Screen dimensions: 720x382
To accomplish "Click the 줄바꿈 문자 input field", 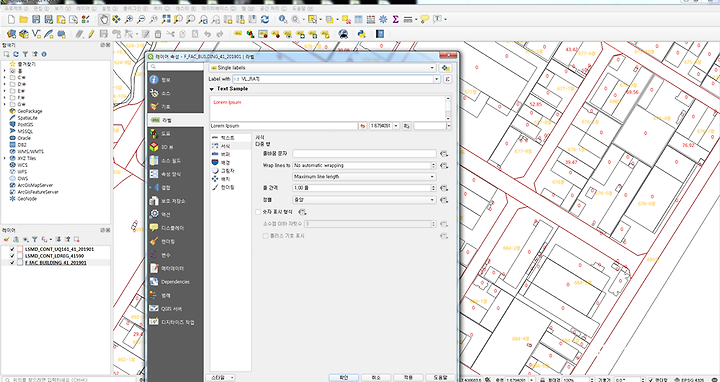I will 364,153.
